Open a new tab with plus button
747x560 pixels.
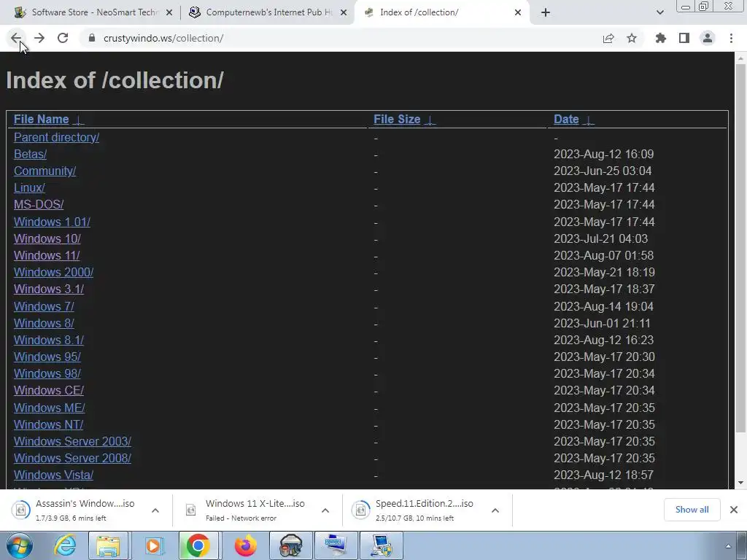[546, 12]
